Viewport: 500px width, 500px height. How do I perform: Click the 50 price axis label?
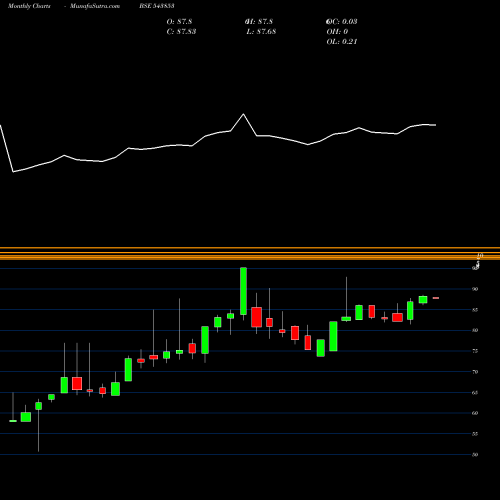tap(475, 454)
